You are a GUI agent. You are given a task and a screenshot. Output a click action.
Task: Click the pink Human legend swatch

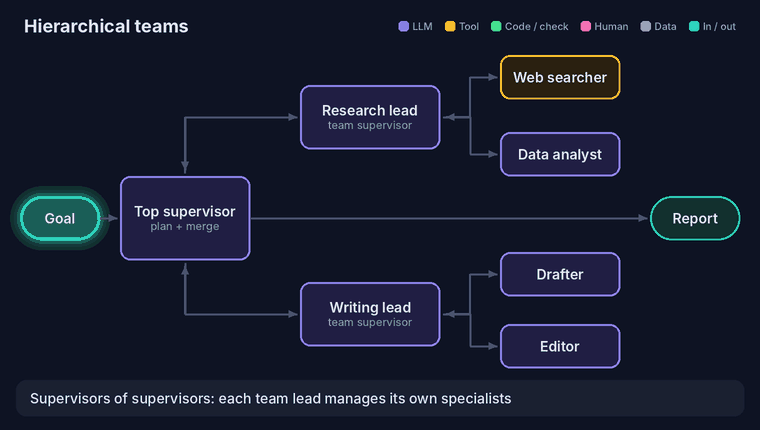[x=586, y=26]
